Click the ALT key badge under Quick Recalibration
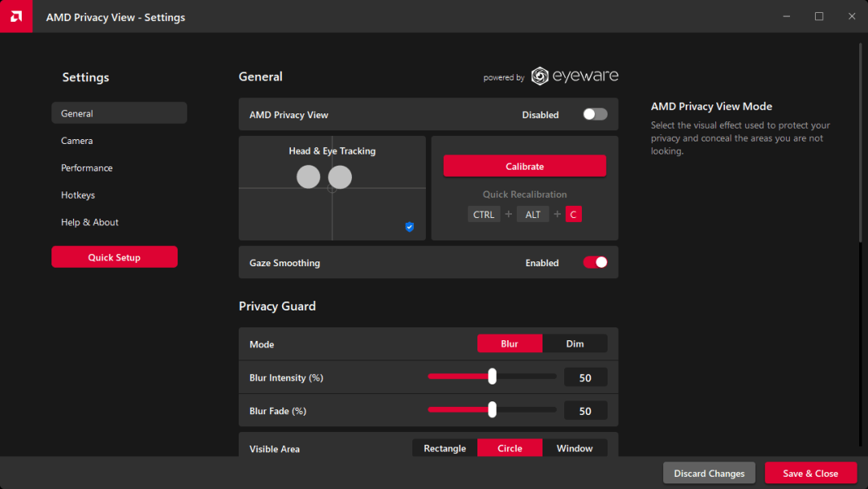Viewport: 868px width, 489px height. [x=533, y=214]
